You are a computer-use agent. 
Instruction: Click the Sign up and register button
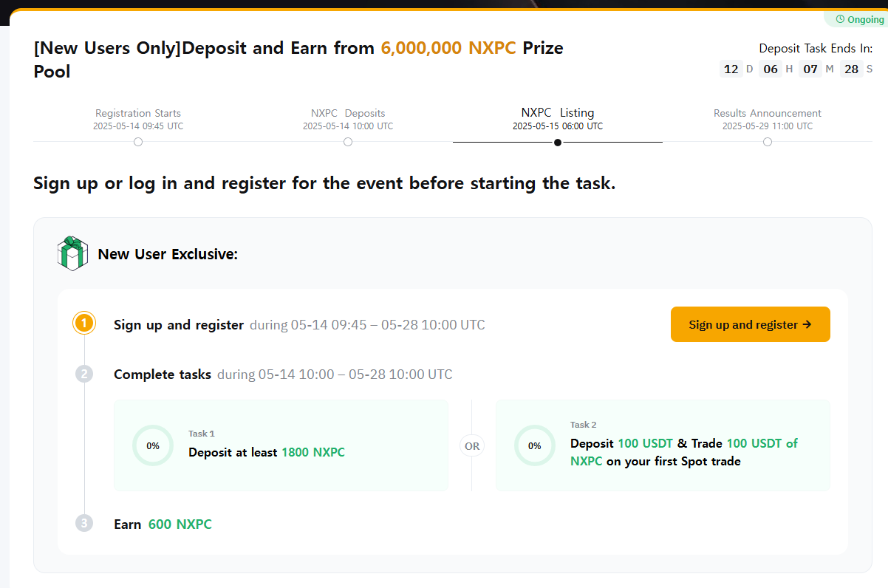(750, 324)
